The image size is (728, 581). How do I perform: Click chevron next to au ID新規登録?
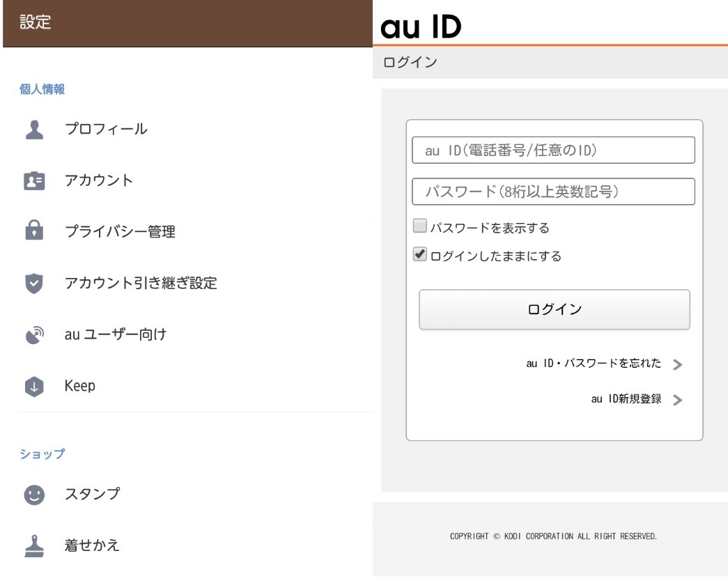677,400
